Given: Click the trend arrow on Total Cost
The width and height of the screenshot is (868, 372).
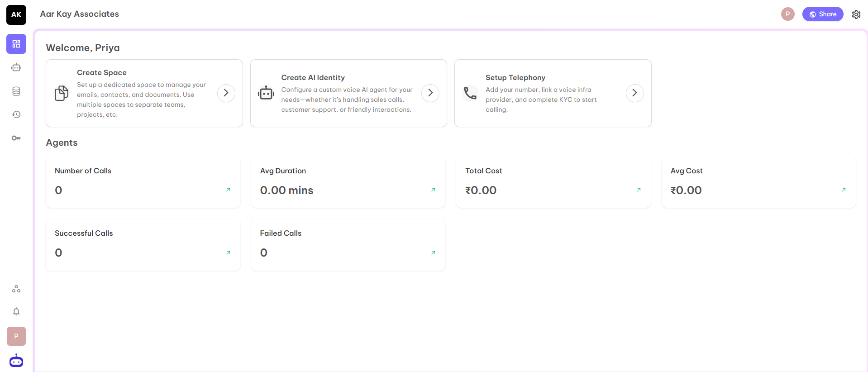Looking at the screenshot, I should tap(639, 190).
